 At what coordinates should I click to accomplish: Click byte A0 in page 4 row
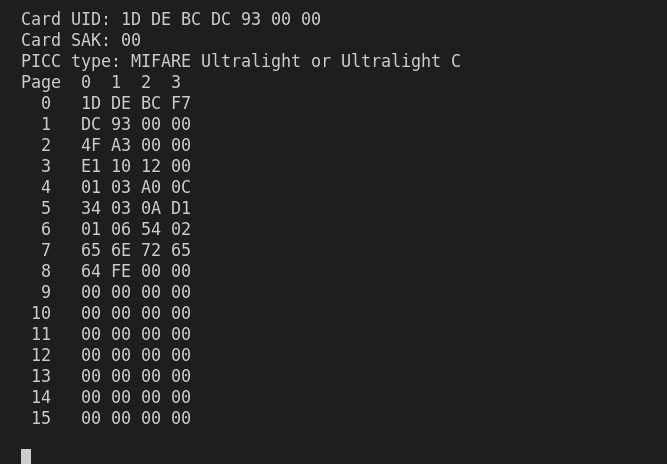(151, 187)
